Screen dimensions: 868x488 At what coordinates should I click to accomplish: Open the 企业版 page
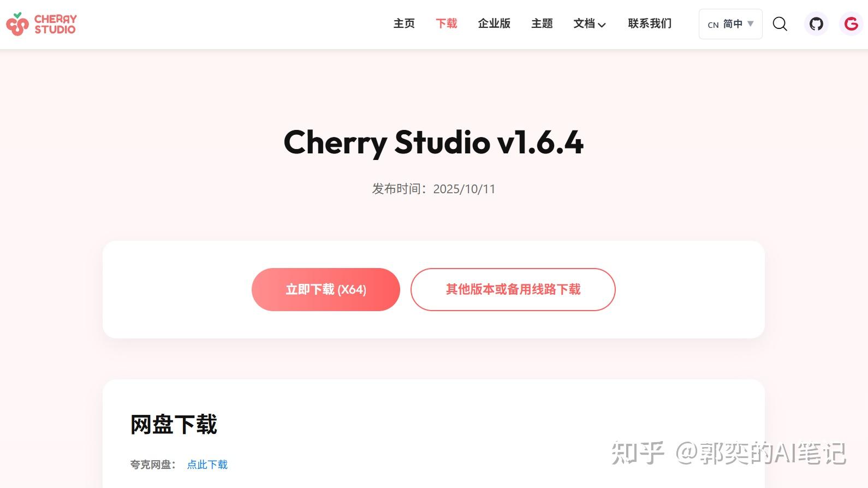click(x=494, y=23)
